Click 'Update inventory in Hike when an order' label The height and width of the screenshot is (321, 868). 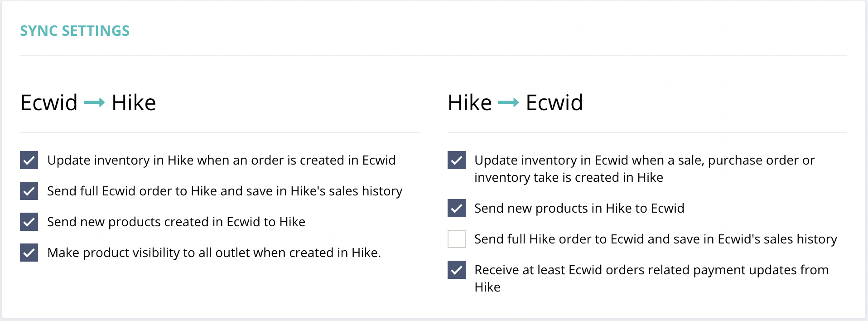222,160
